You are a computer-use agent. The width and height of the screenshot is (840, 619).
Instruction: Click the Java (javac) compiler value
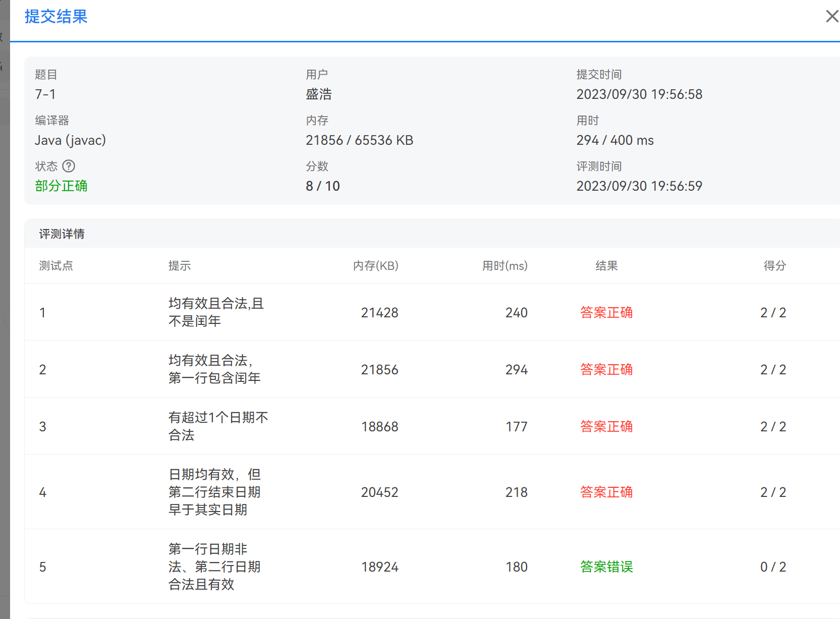tap(70, 140)
